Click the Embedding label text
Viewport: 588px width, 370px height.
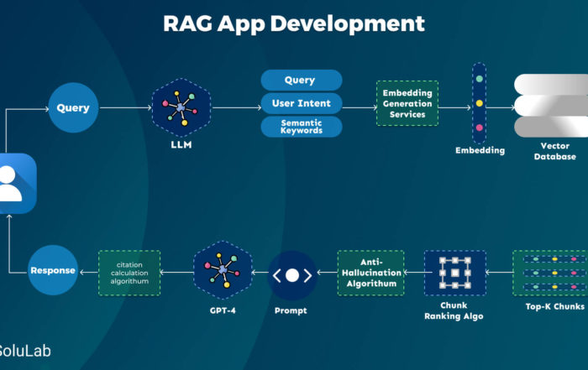pos(480,150)
